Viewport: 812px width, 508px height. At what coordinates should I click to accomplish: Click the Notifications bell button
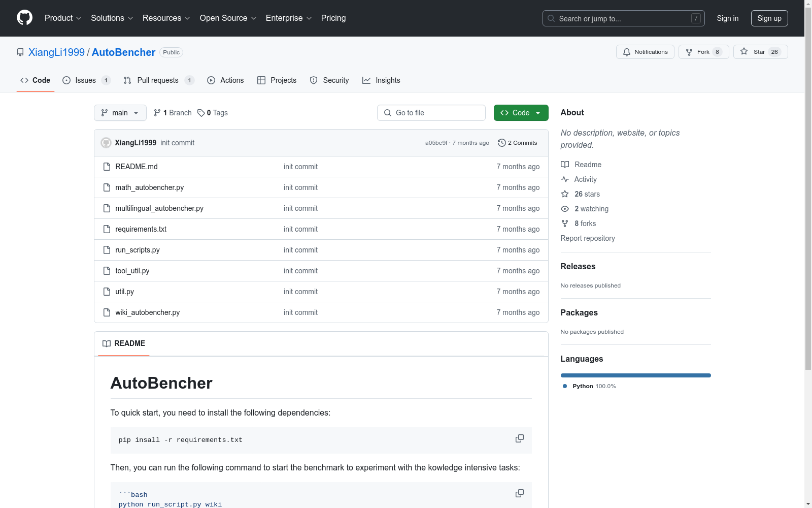click(645, 52)
